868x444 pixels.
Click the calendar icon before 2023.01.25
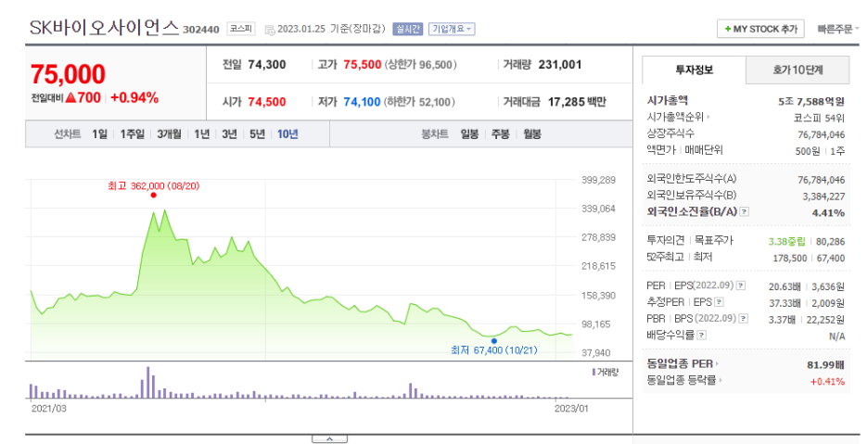270,30
